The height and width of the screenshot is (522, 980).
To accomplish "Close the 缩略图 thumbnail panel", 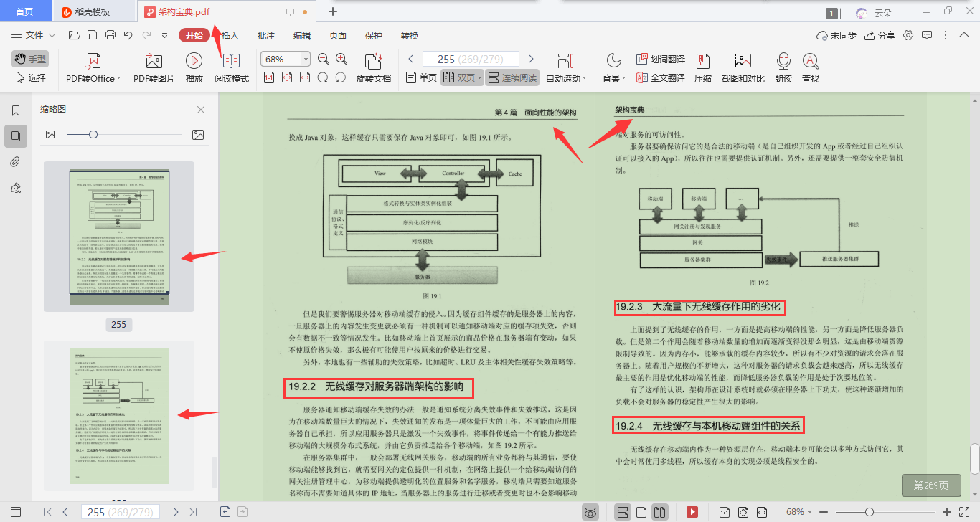I will point(201,110).
